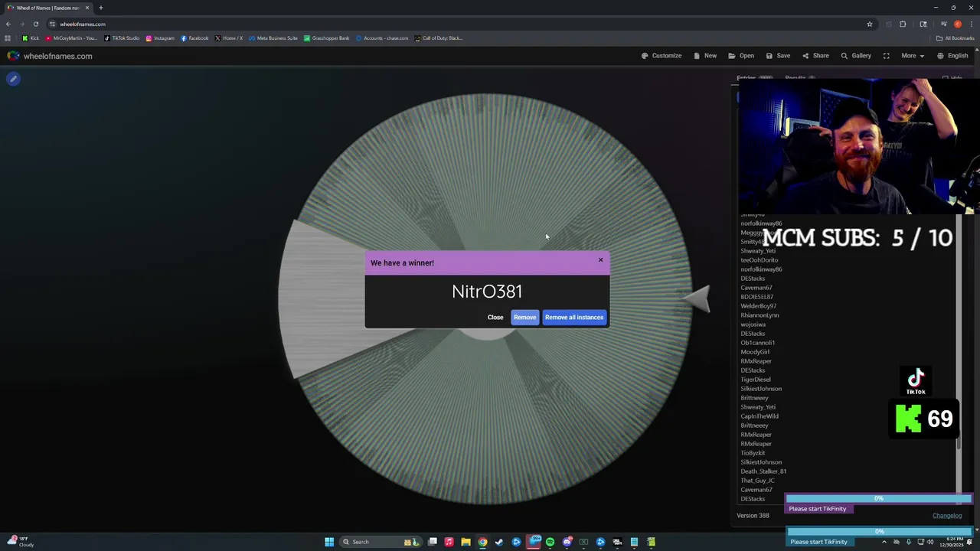980x551 pixels.
Task: Open Spotify from the taskbar
Action: point(550,542)
